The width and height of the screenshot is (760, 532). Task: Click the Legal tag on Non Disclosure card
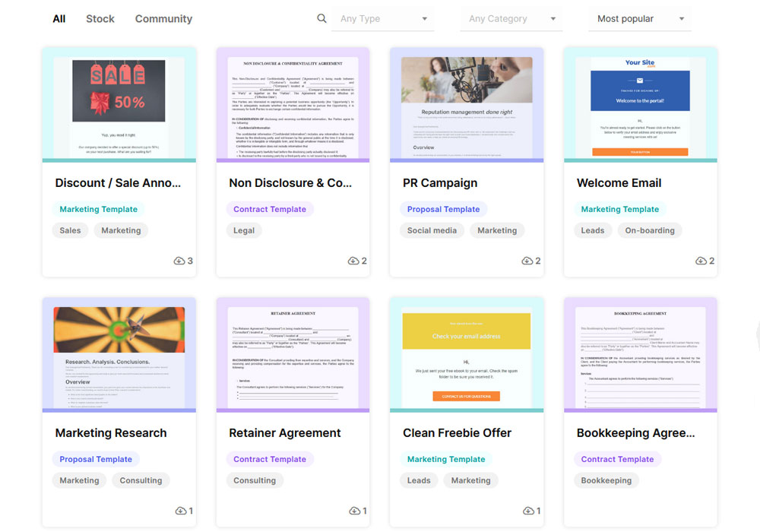pos(244,230)
